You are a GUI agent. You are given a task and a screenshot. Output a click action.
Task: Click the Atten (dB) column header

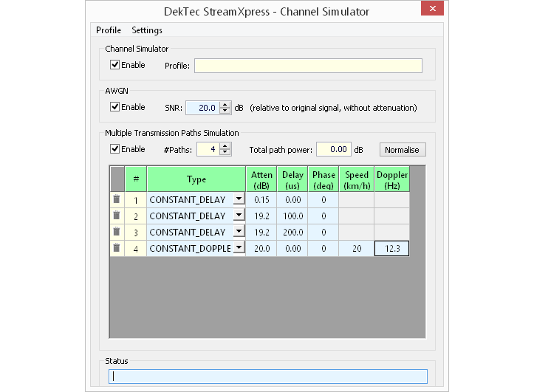point(261,179)
